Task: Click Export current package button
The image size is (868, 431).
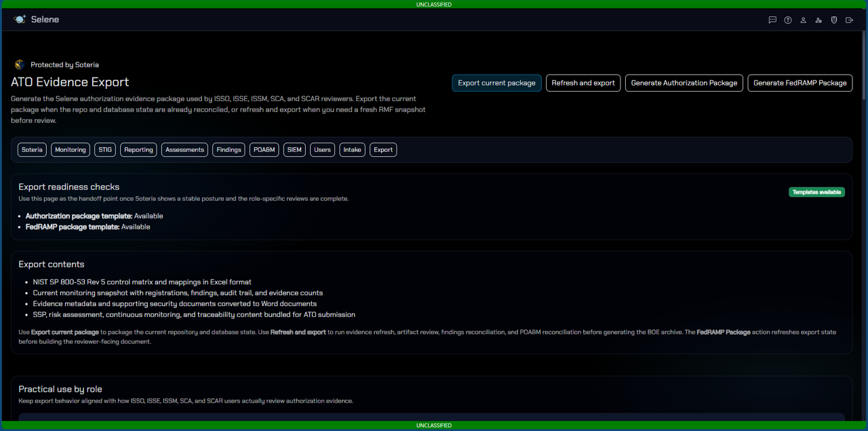Action: [496, 83]
